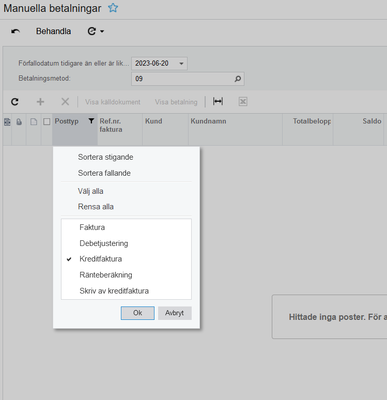Choose Välj alla in filter menu
The height and width of the screenshot is (400, 387).
90,191
